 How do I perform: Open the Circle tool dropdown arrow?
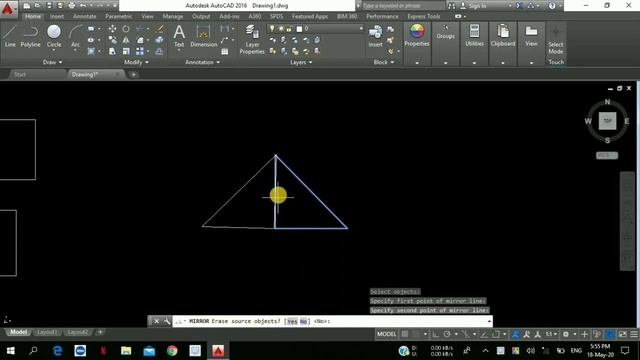(x=54, y=50)
